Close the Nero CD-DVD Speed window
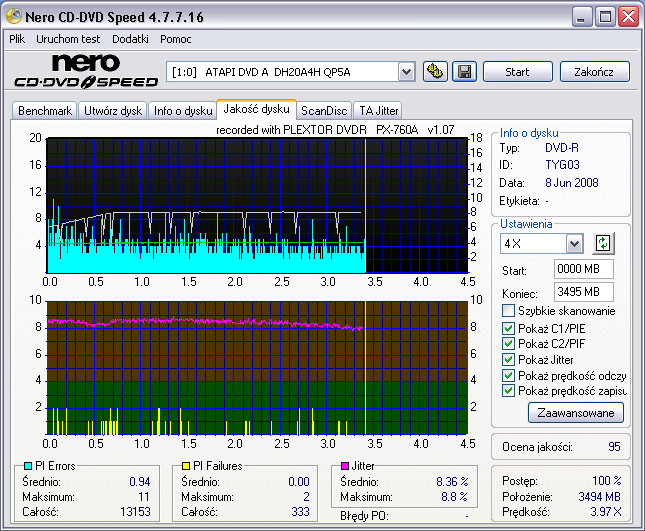The height and width of the screenshot is (531, 645). 629,17
